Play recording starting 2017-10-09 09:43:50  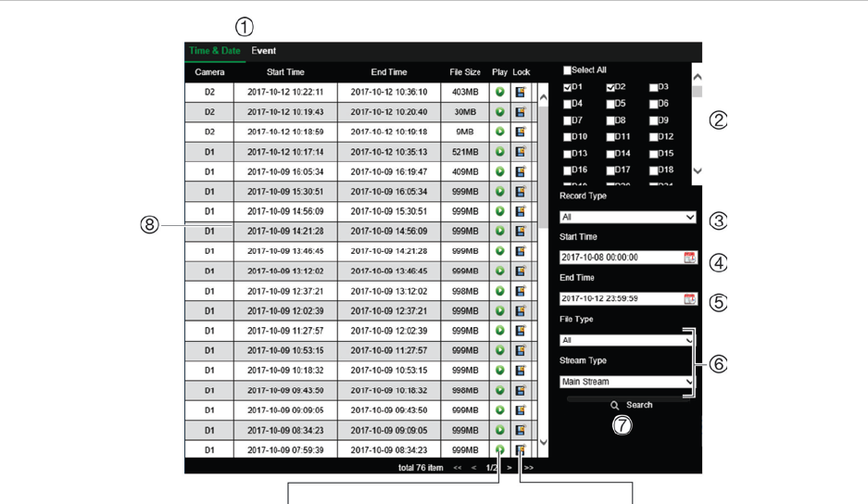[x=500, y=390]
